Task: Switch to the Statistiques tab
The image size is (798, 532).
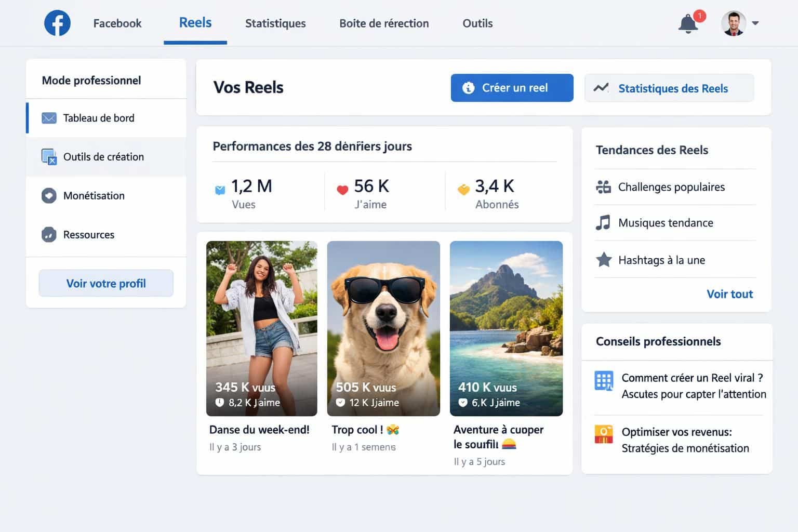Action: click(x=275, y=23)
